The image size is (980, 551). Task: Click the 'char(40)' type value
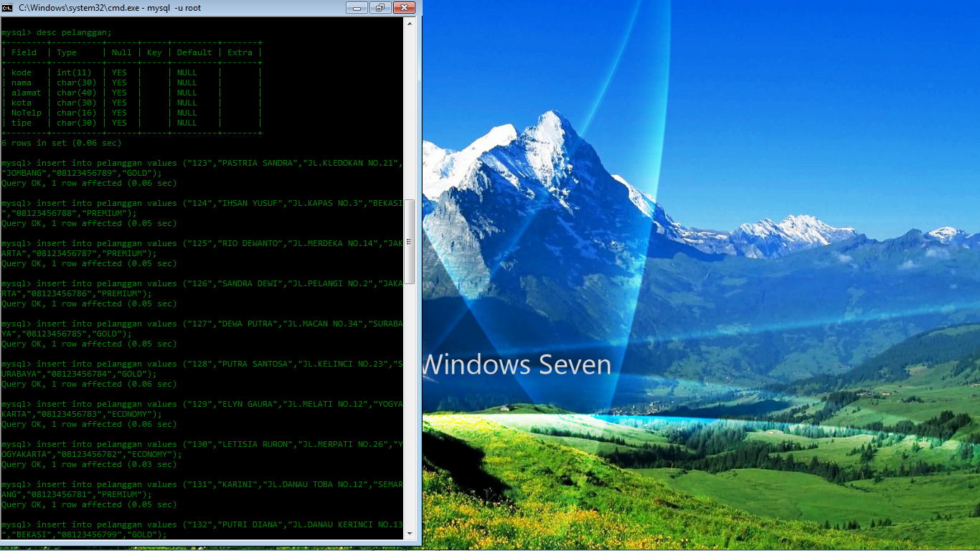click(x=77, y=93)
